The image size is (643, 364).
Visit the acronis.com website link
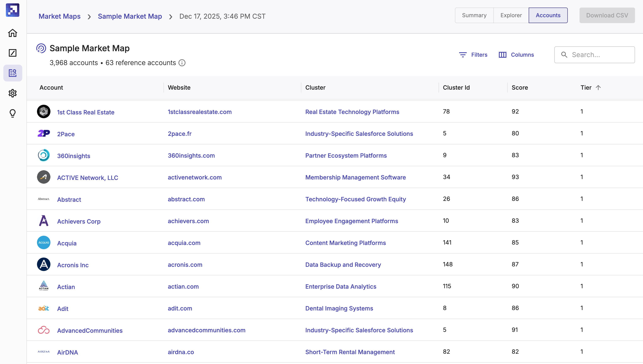click(x=185, y=264)
